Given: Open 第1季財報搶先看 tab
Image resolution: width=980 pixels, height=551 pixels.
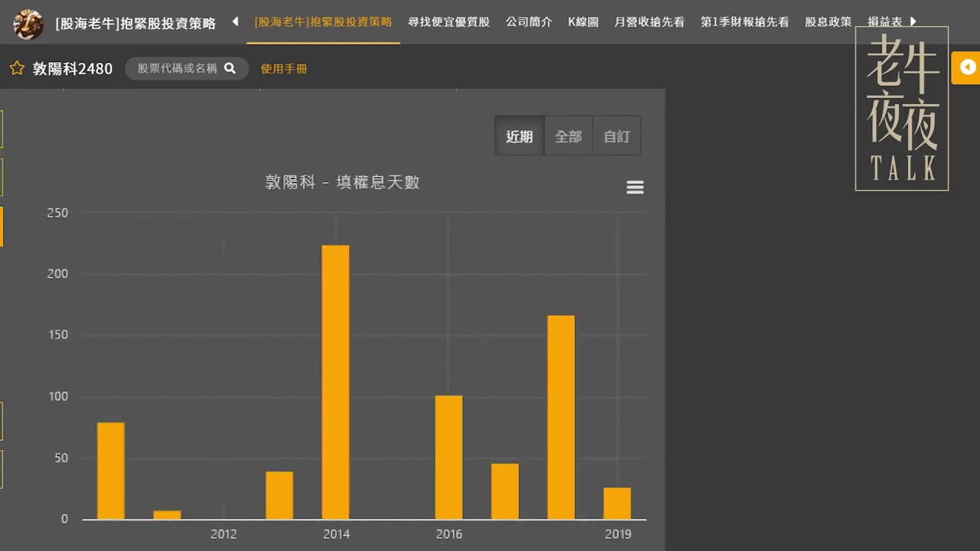Looking at the screenshot, I should [x=744, y=21].
